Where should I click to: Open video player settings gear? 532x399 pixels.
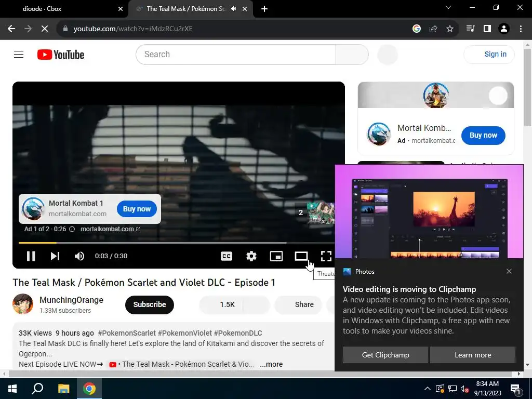coord(251,256)
